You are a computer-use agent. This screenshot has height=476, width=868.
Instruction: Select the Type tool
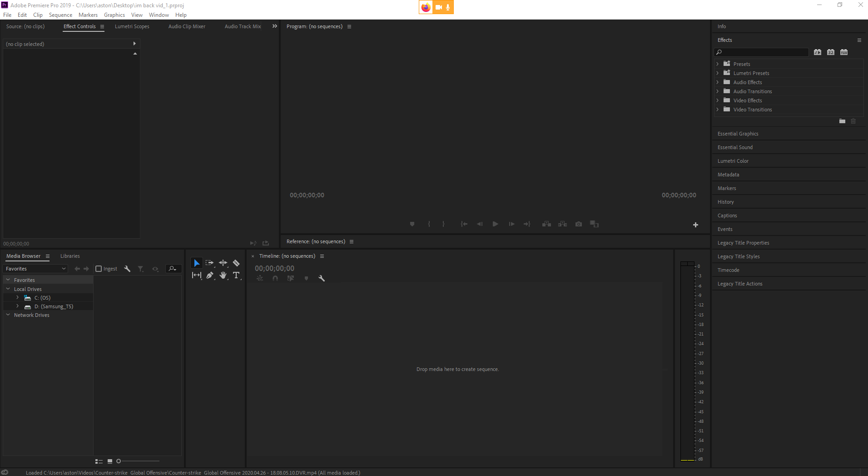[x=236, y=275]
